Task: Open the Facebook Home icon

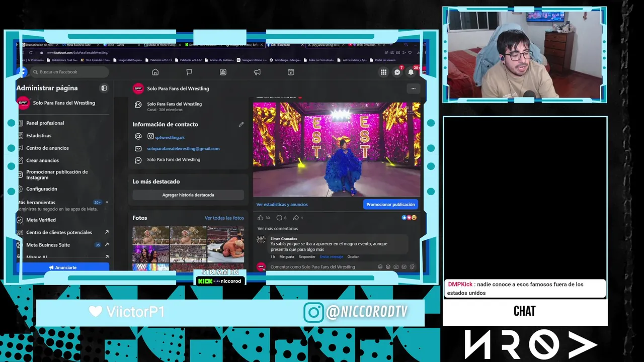Action: pyautogui.click(x=155, y=72)
